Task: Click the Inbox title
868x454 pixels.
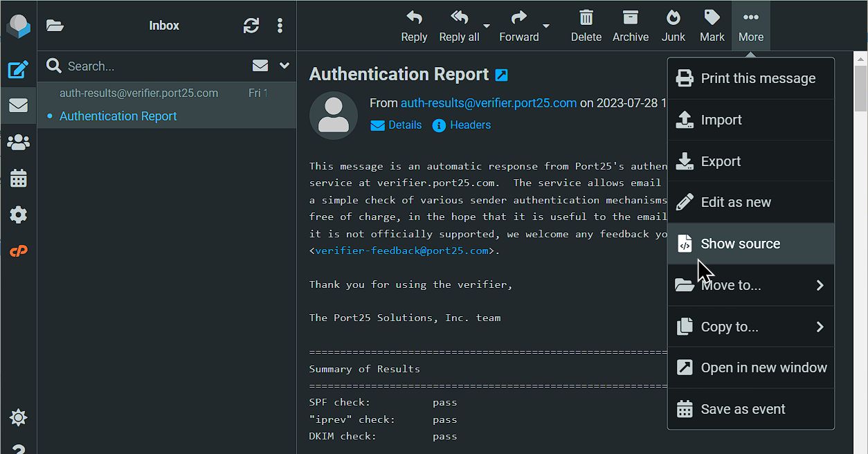Action: tap(164, 26)
